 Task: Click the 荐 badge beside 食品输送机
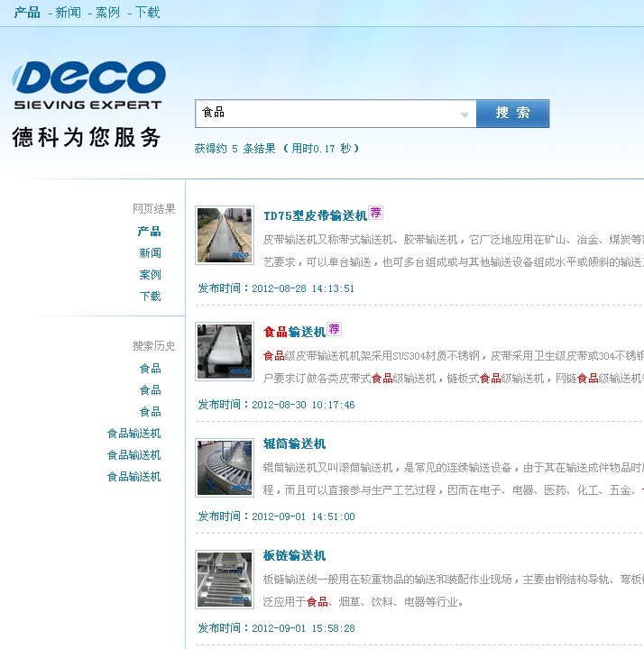(335, 330)
